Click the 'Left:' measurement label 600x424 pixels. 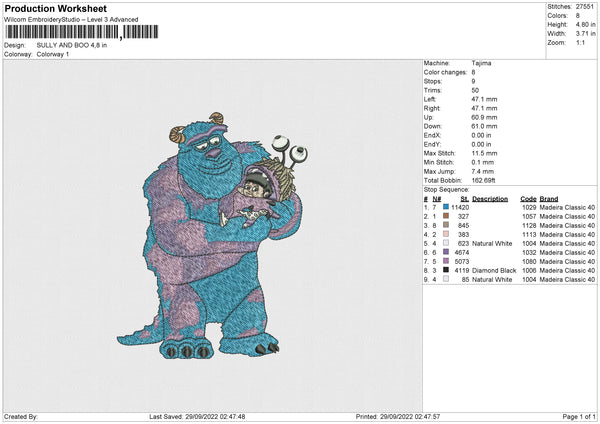(x=430, y=99)
